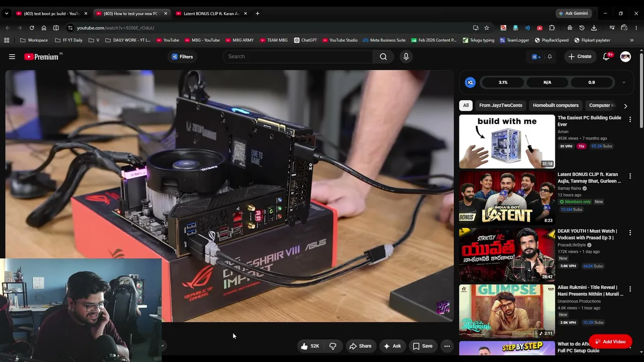644x362 pixels.
Task: Open the India's Got Latent bonus thumbnail
Action: (x=507, y=198)
